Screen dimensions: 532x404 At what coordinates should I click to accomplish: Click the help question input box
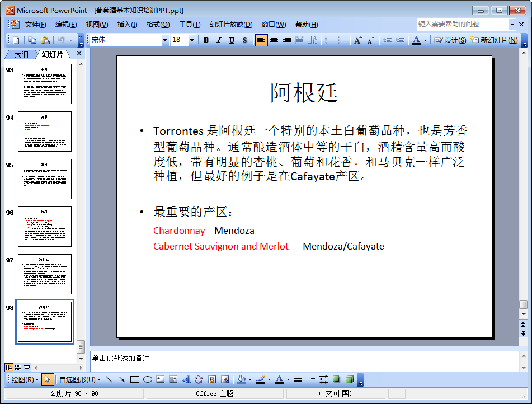pyautogui.click(x=462, y=24)
